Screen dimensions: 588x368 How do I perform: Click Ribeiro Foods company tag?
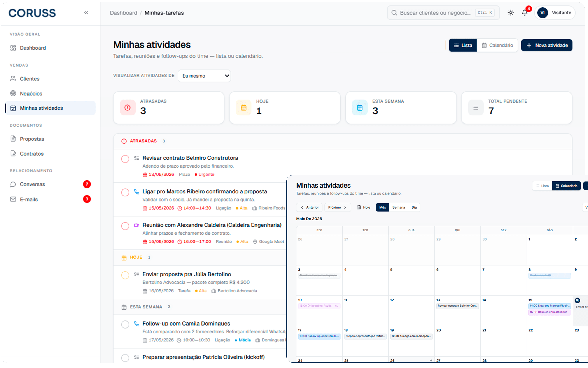coord(269,208)
